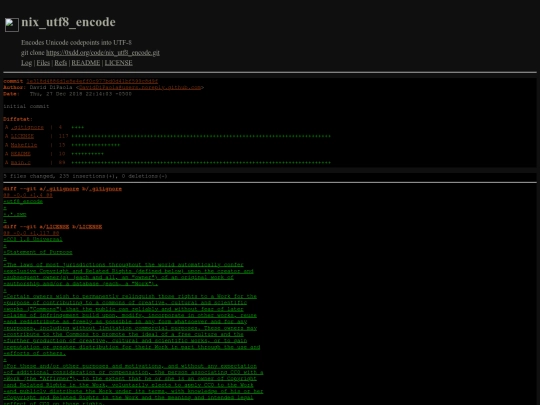Click the added line +utf8_encode
Viewport: 540px width, 405px height.
pos(23,201)
